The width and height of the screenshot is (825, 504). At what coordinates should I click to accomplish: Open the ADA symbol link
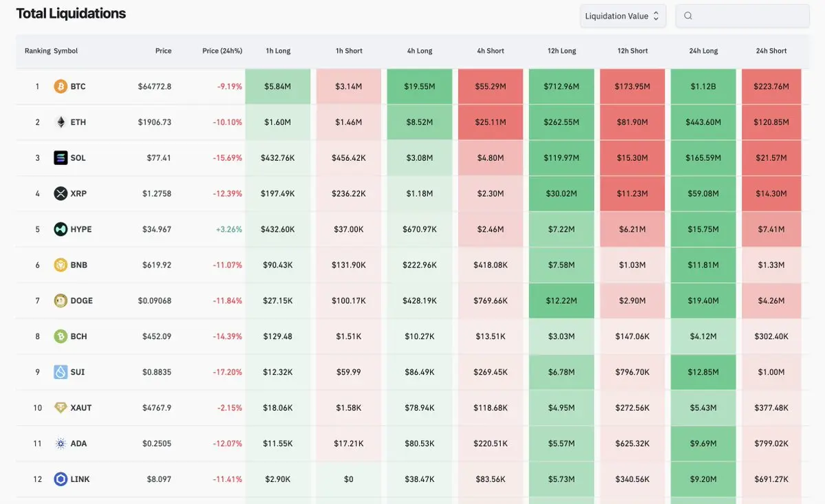point(78,443)
